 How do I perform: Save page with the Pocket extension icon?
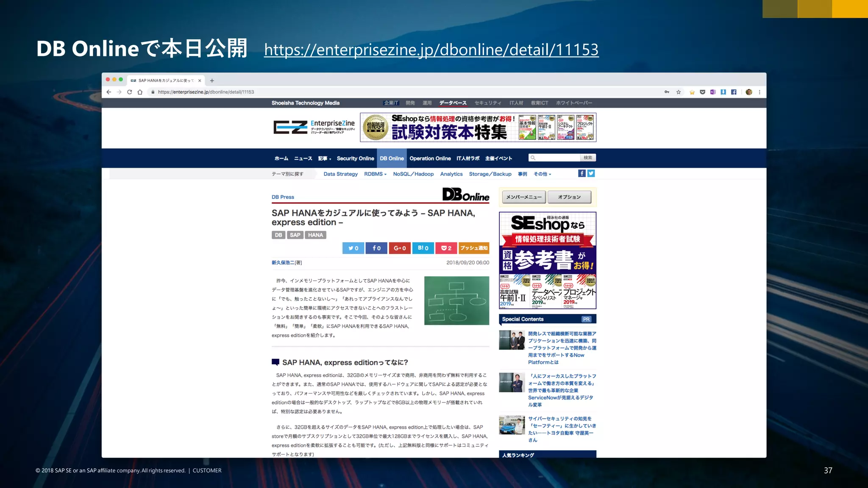coord(702,92)
